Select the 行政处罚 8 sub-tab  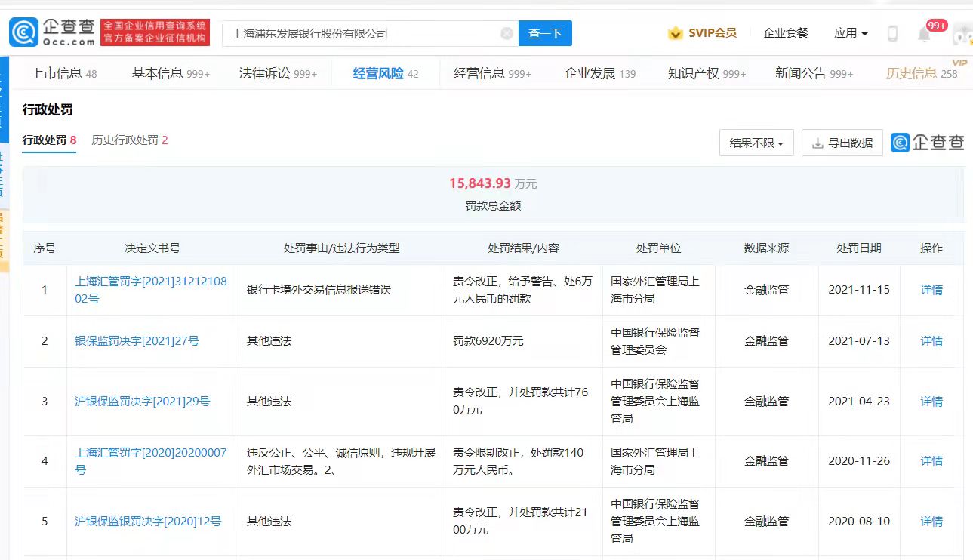49,140
